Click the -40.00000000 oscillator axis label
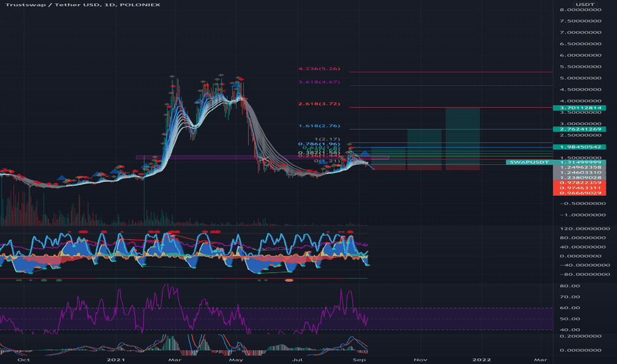The image size is (617, 364). pos(585,265)
